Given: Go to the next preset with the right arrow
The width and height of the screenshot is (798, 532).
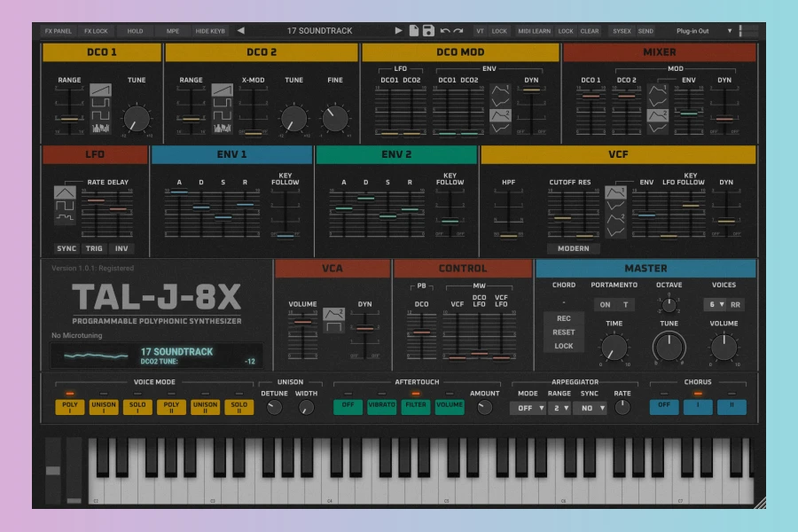Looking at the screenshot, I should [398, 31].
